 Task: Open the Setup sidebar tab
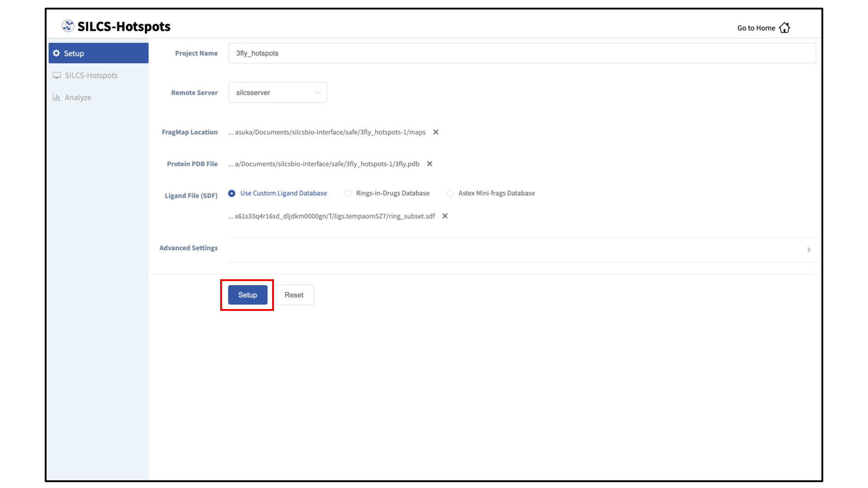pos(99,53)
